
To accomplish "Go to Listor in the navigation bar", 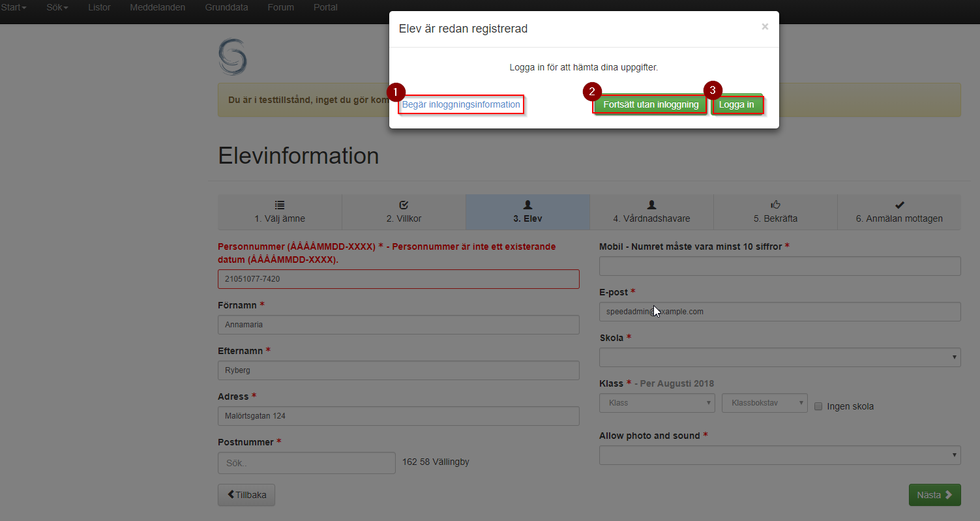I will [99, 8].
